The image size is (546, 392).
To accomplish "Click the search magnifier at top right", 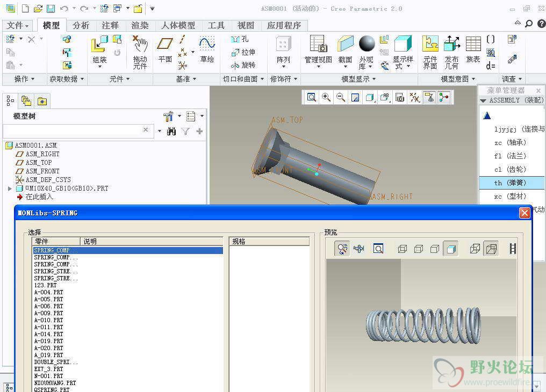I will [529, 24].
